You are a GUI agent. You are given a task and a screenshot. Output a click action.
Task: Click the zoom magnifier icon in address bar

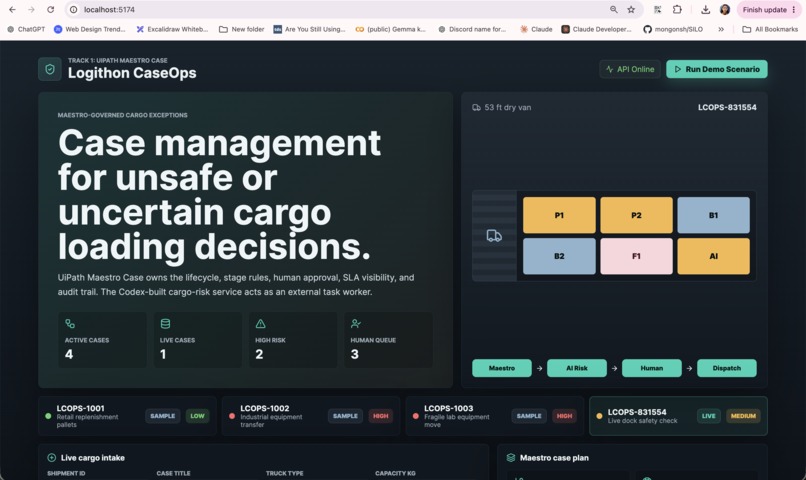614,10
